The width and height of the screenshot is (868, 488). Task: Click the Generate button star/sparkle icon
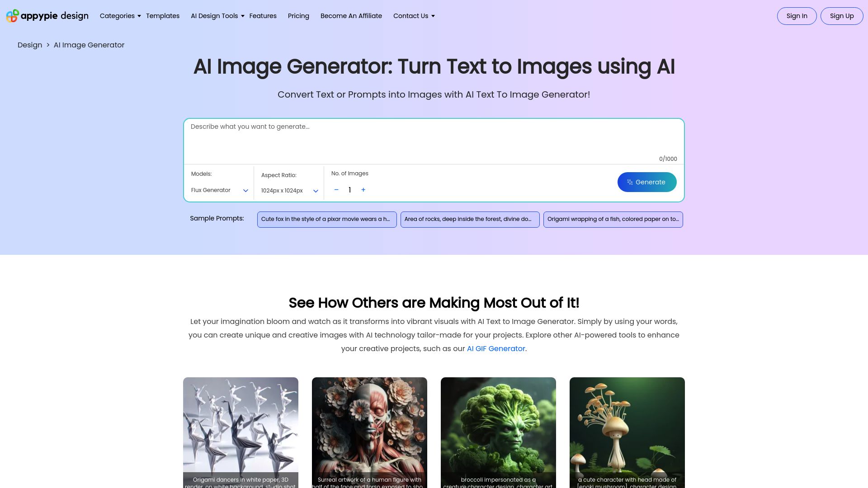tap(630, 182)
